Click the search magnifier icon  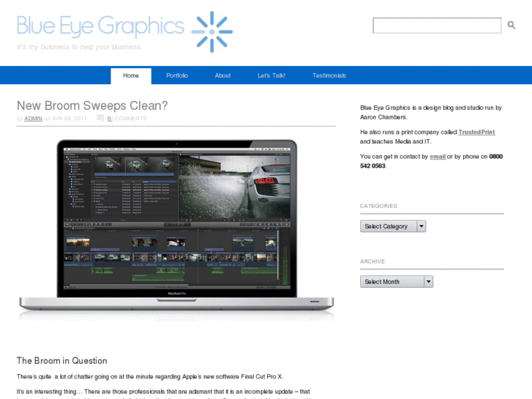pos(512,25)
